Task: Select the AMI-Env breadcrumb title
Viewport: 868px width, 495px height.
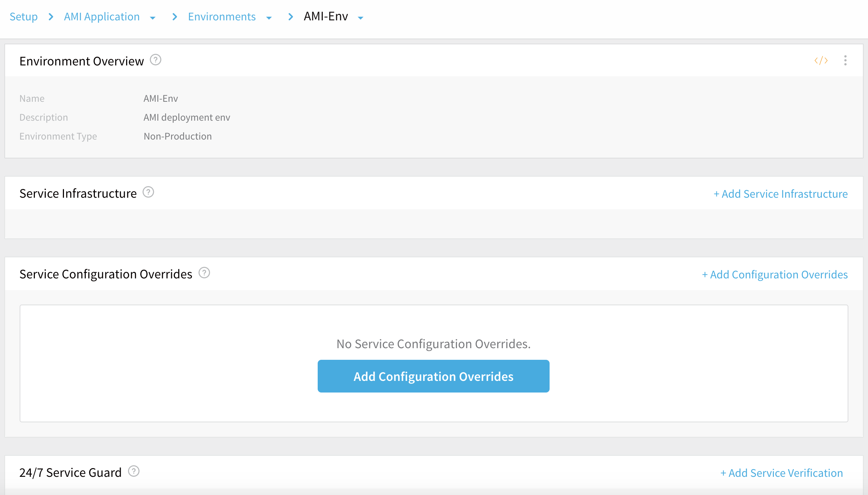Action: point(326,16)
